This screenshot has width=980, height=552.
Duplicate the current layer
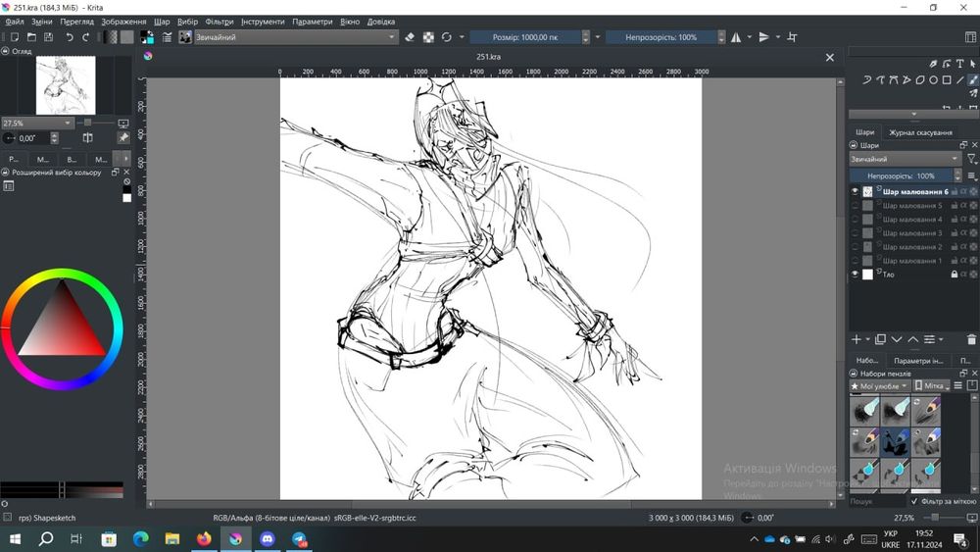881,339
